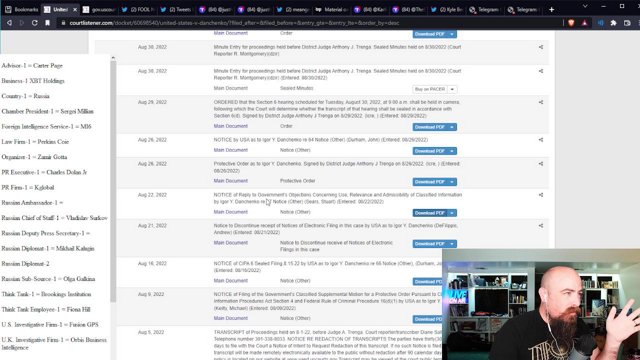Open the tab search chevron in title bar

click(585, 7)
